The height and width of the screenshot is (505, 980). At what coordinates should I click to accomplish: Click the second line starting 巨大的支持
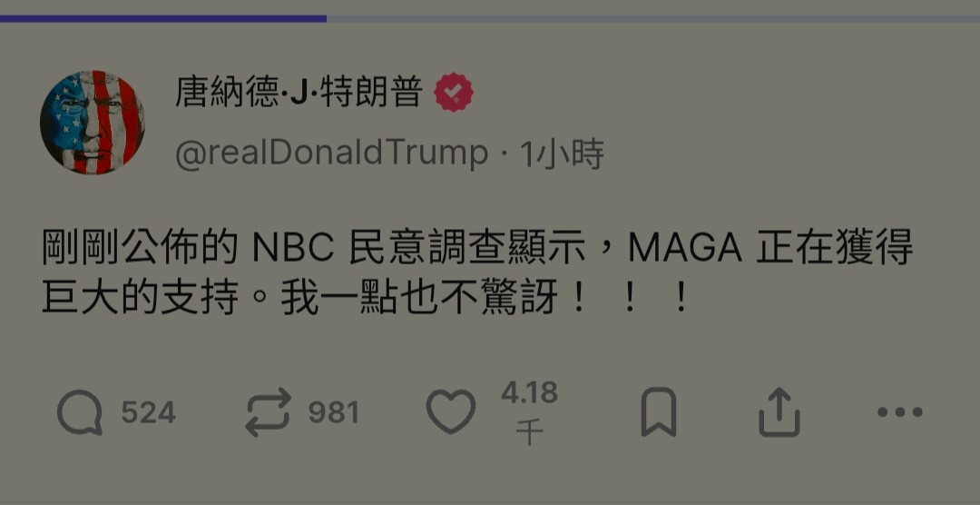point(366,299)
